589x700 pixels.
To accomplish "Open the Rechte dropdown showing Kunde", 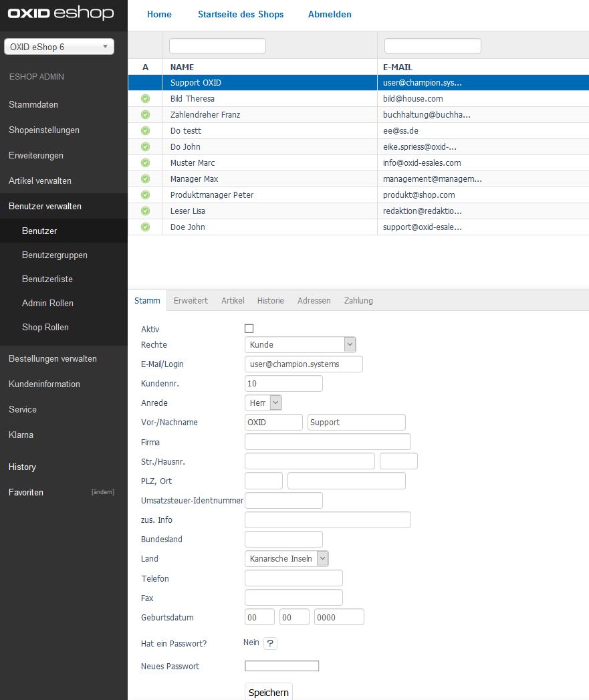I will coord(300,344).
